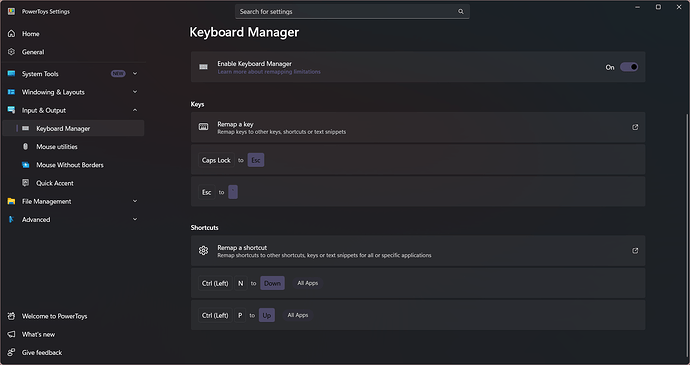This screenshot has height=365, width=690.
Task: Click the Give feedback icon
Action: pyautogui.click(x=11, y=352)
